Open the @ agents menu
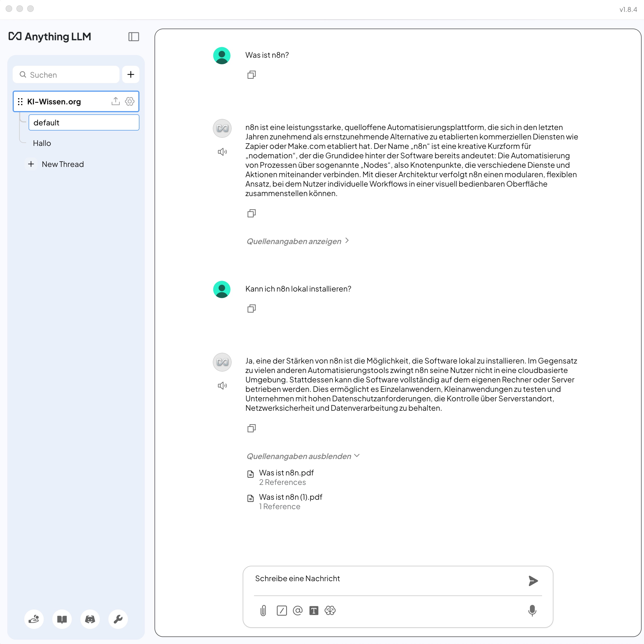This screenshot has width=644, height=644. tap(298, 611)
